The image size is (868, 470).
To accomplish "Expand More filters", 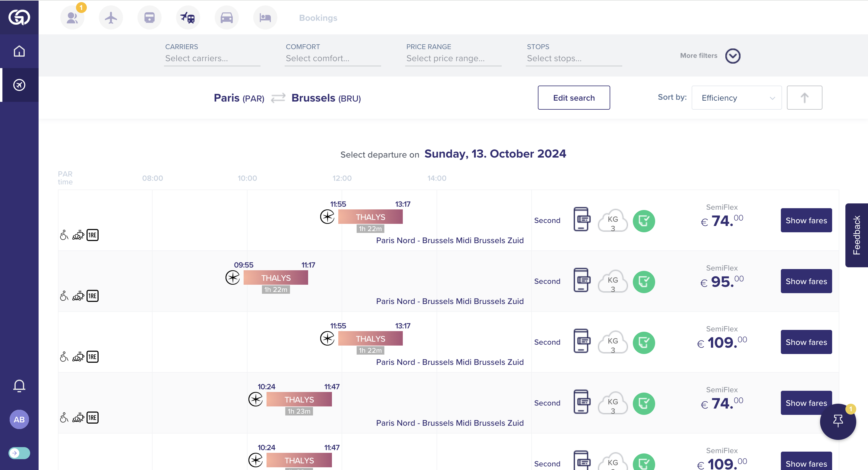I will [733, 56].
